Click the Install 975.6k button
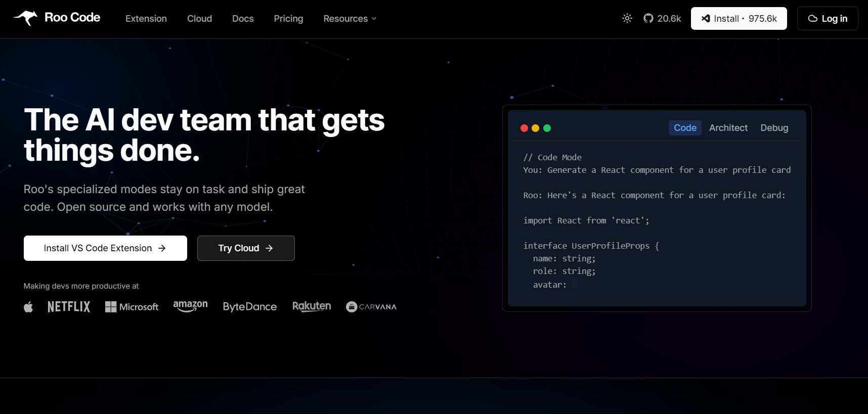This screenshot has width=868, height=414. (x=739, y=19)
